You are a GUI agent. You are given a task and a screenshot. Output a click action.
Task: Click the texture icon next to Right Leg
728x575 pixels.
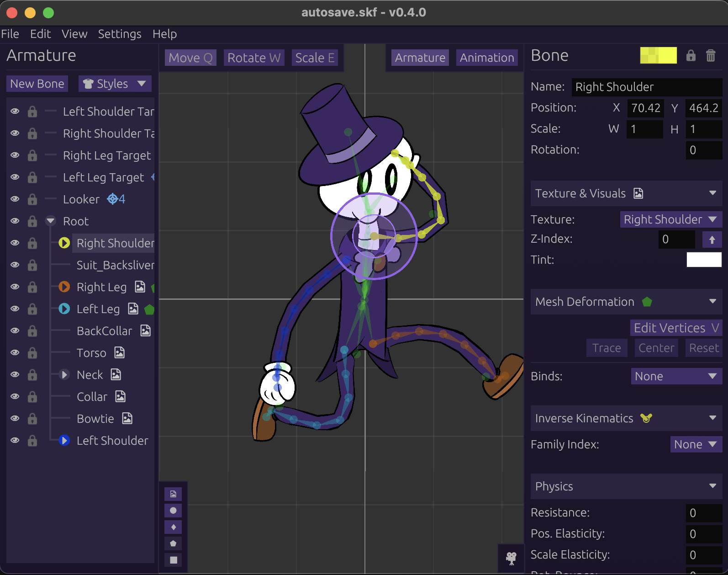[140, 287]
